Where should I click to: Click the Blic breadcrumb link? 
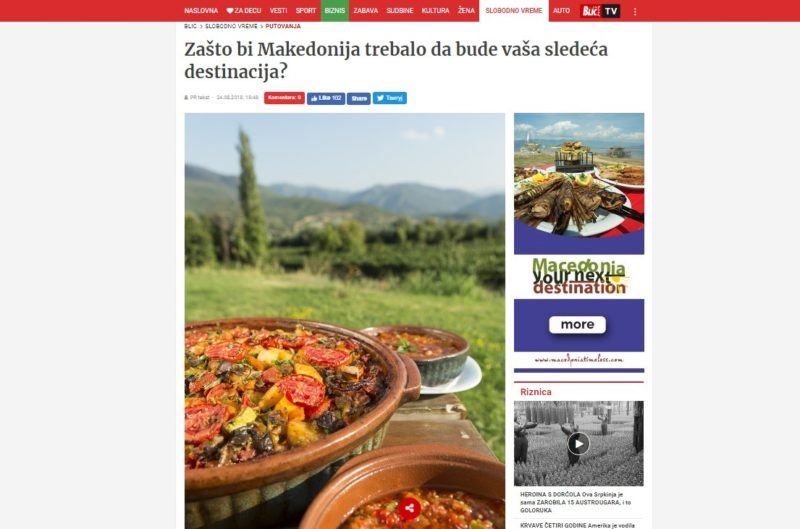click(190, 26)
